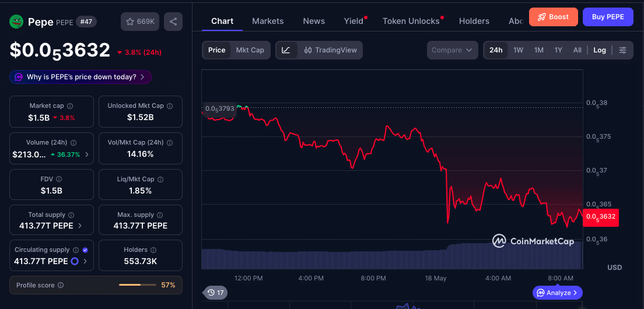Viewport: 644px width, 309px height.
Task: Click the Unlocked Mkt Cap info icon
Action: click(x=170, y=106)
